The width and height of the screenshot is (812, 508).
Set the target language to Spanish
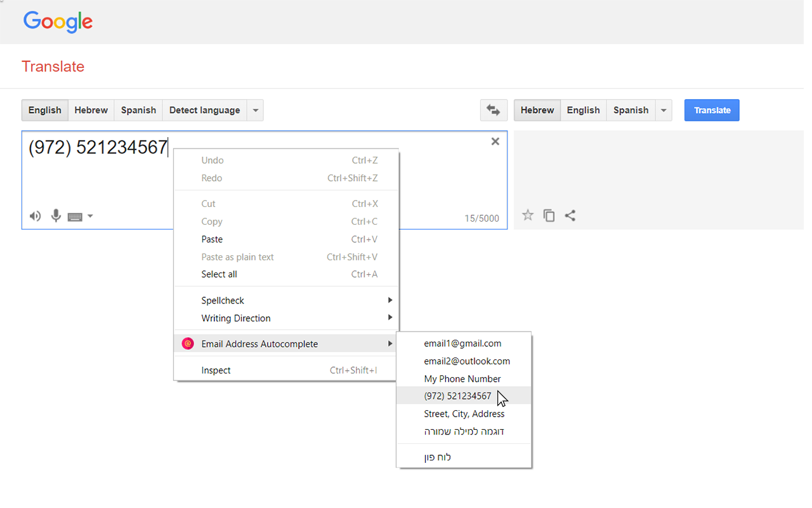tap(631, 110)
